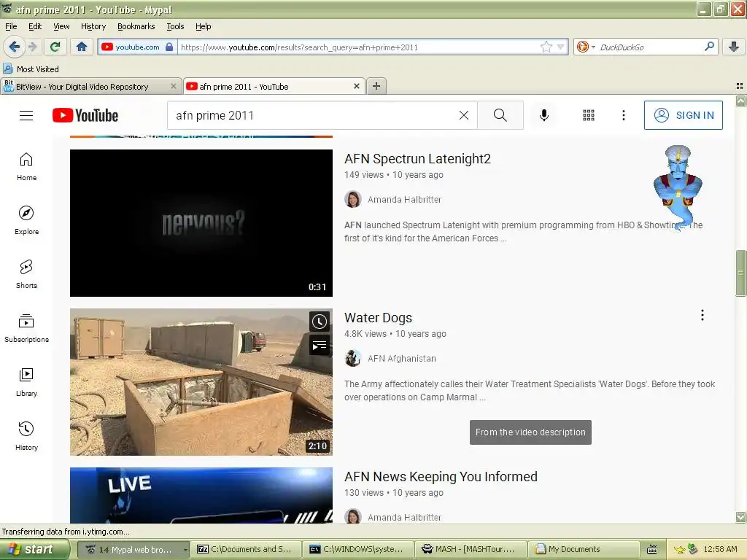Open the Help menu
Screen dimensions: 747x560
tap(203, 26)
